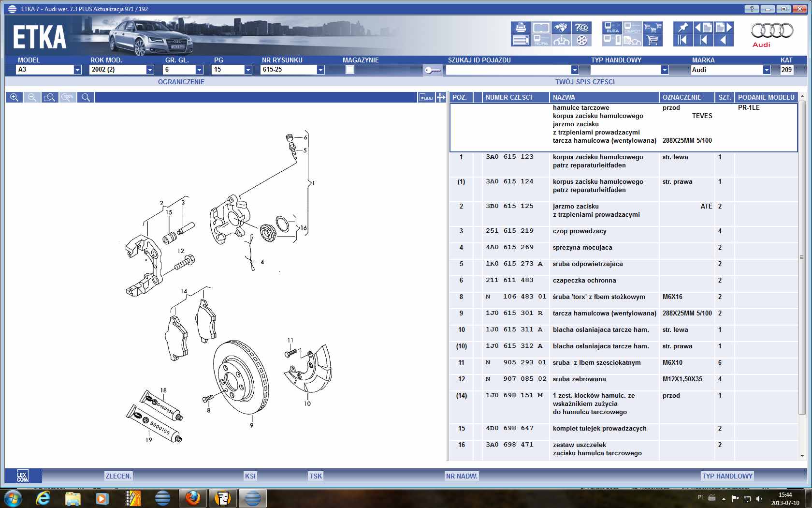The height and width of the screenshot is (508, 812).
Task: Click the single-bar previous arrow icon
Action: click(x=703, y=40)
